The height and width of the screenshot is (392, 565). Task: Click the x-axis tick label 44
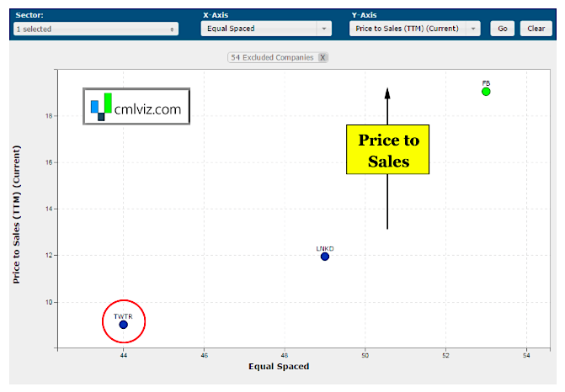click(123, 356)
